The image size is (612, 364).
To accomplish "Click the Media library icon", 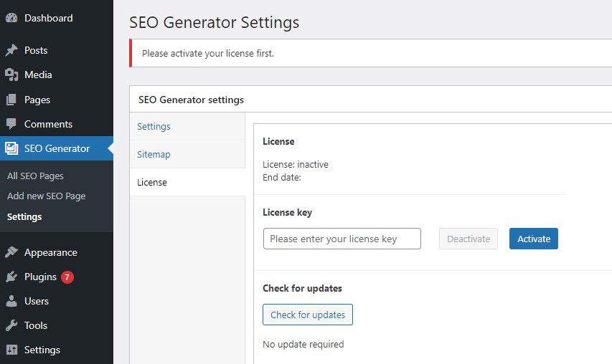I will [11, 75].
